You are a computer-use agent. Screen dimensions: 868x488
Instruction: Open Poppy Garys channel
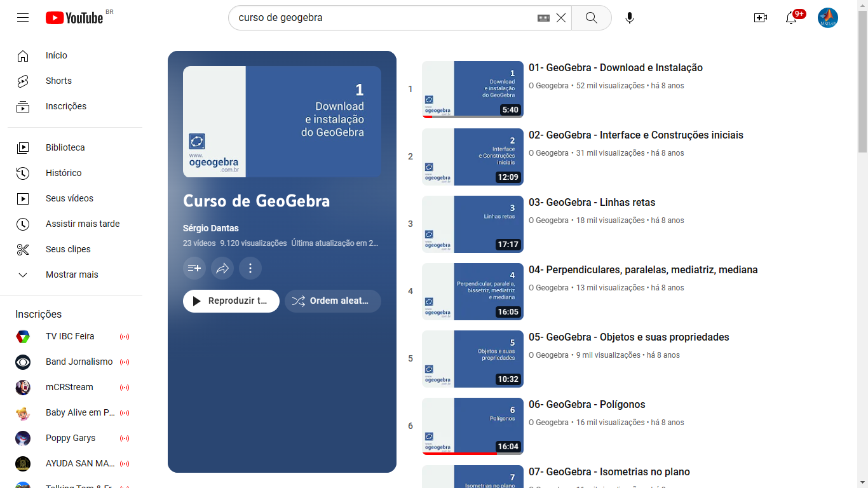[75, 438]
